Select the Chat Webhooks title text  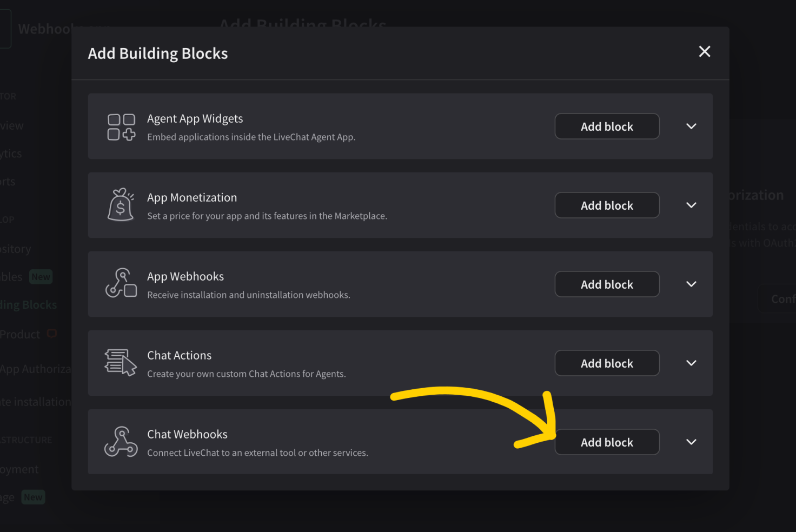click(187, 434)
